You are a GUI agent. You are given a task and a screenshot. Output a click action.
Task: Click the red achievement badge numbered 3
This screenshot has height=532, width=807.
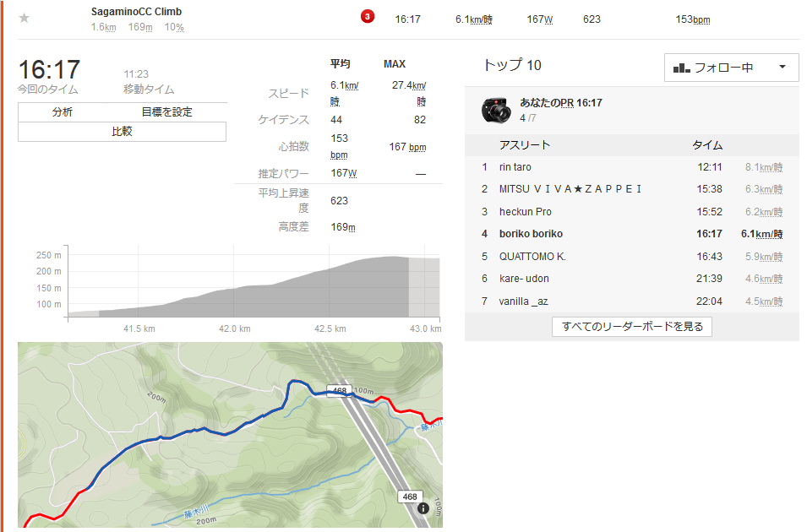point(368,16)
